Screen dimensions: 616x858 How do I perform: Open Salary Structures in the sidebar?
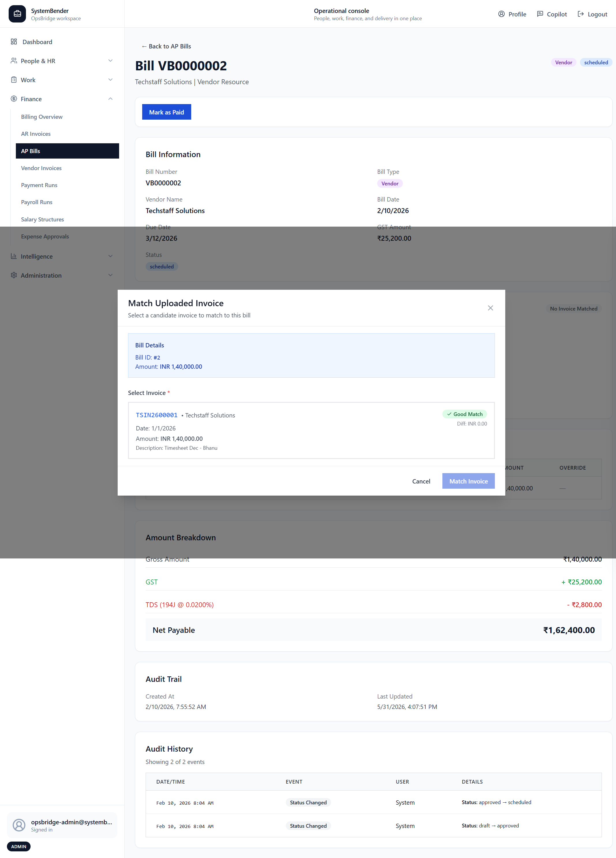[67, 219]
